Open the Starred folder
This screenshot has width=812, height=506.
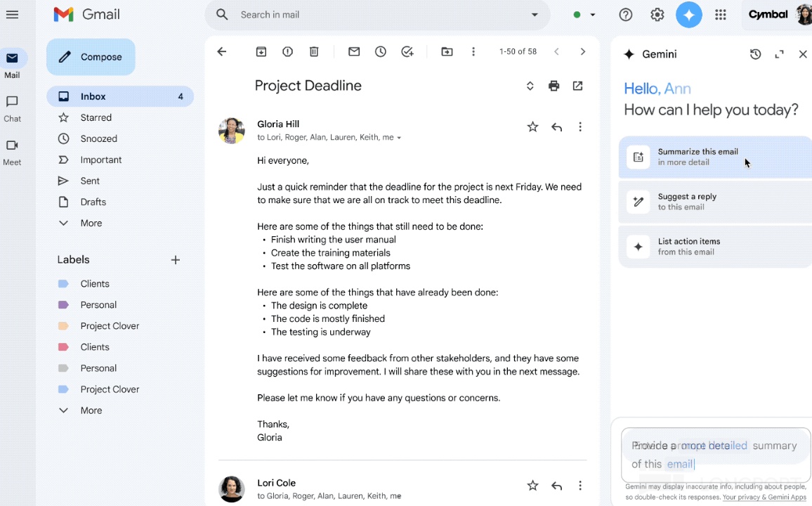96,117
